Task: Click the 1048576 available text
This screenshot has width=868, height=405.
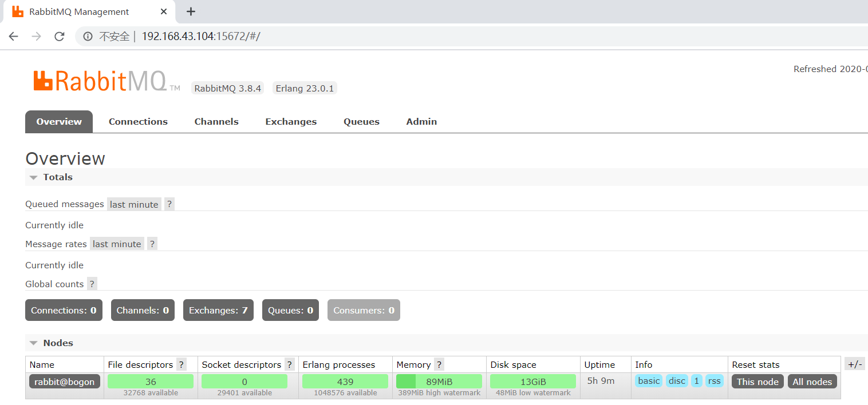Action: (345, 393)
